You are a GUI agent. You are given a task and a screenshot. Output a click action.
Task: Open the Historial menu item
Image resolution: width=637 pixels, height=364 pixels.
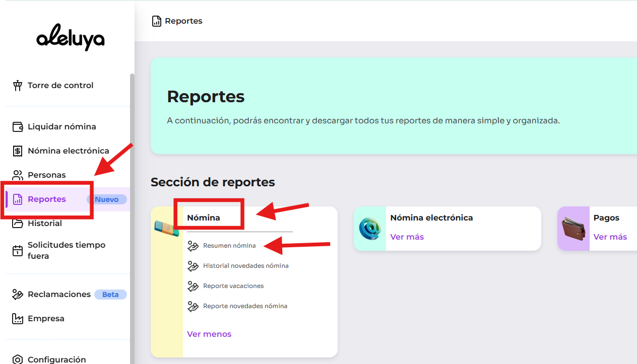pos(45,224)
